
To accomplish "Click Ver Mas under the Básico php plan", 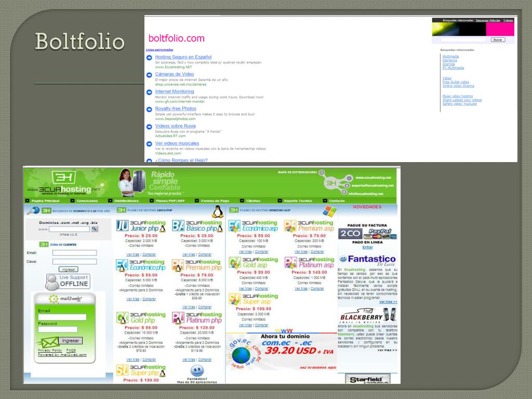I will tap(188, 255).
